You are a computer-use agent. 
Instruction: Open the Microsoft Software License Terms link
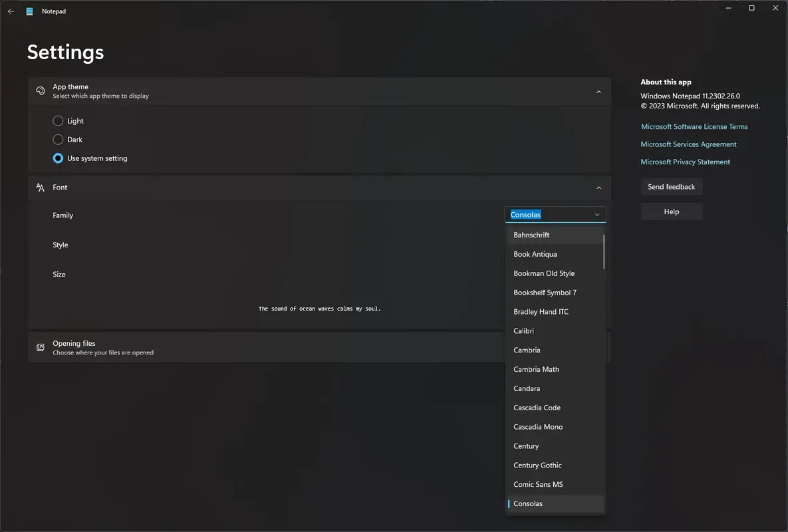point(694,126)
